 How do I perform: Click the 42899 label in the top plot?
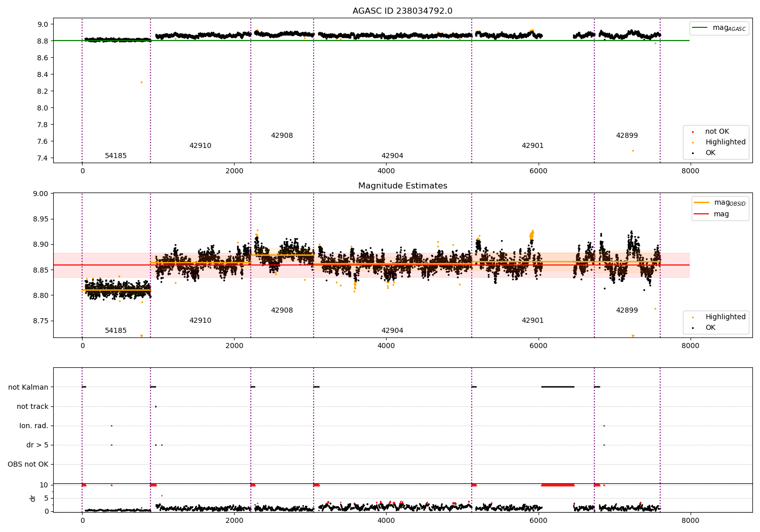coord(627,136)
